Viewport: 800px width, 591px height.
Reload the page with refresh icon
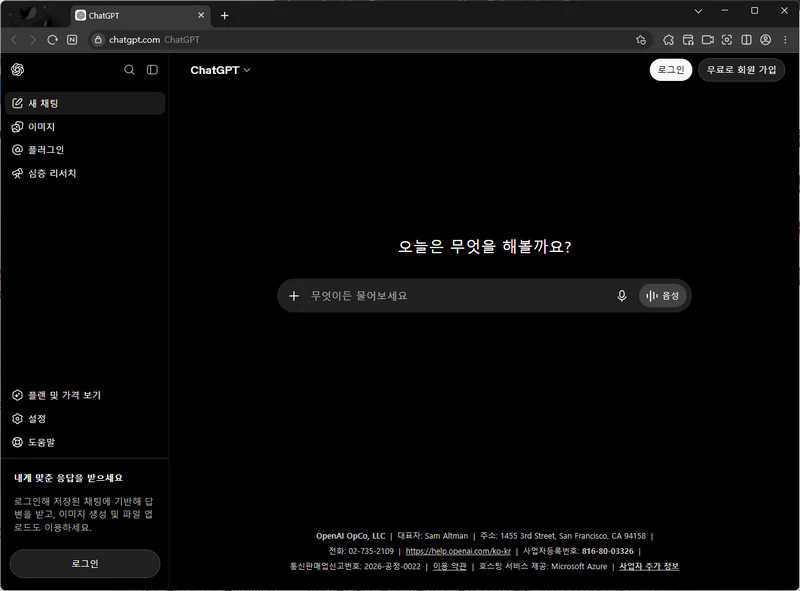pyautogui.click(x=52, y=40)
